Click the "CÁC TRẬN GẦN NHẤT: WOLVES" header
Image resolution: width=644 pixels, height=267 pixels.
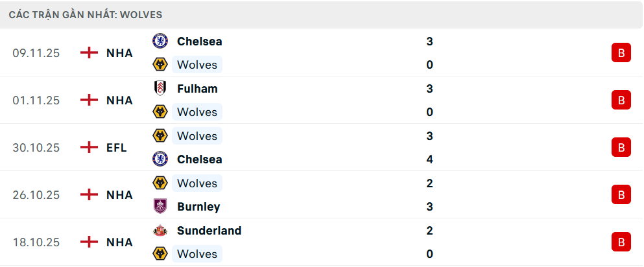tap(86, 14)
